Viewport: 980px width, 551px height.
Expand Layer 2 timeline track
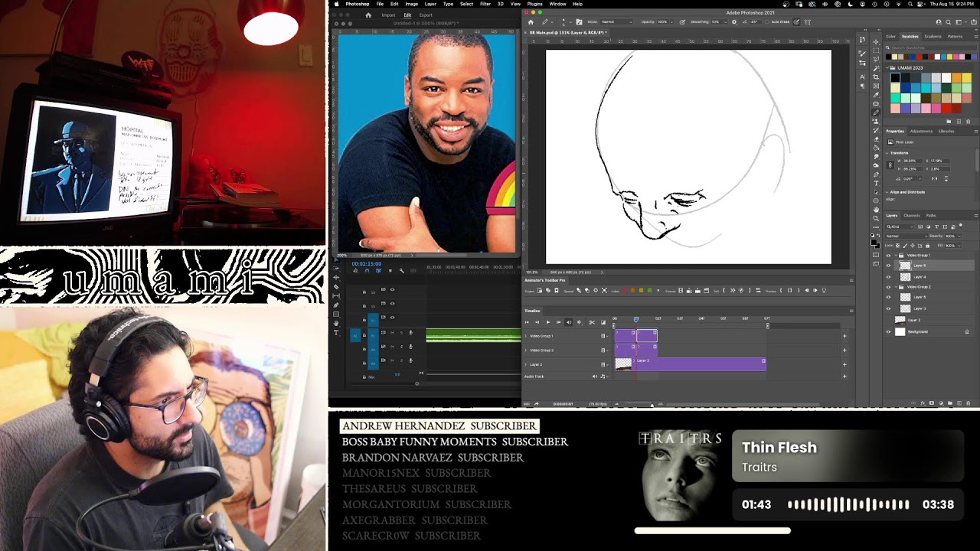(525, 364)
